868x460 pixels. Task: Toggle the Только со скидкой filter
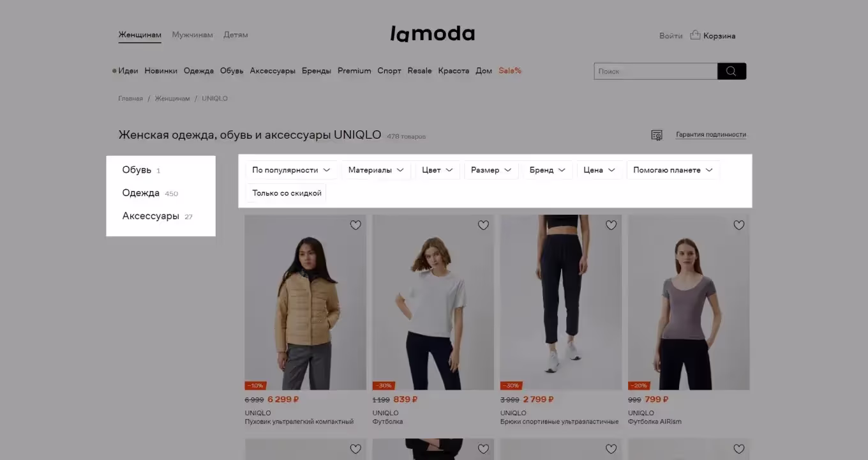pos(287,193)
